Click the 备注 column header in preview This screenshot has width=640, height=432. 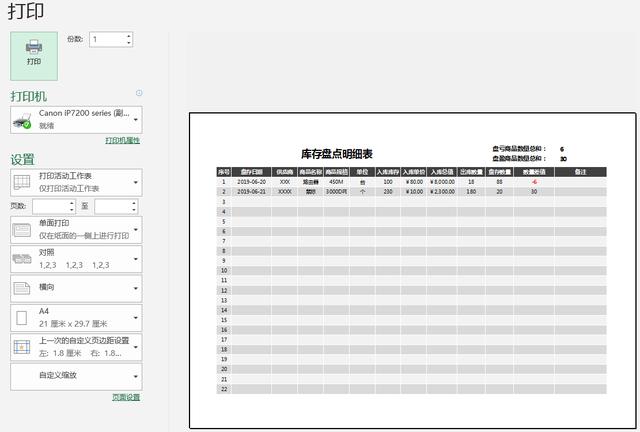[x=580, y=172]
